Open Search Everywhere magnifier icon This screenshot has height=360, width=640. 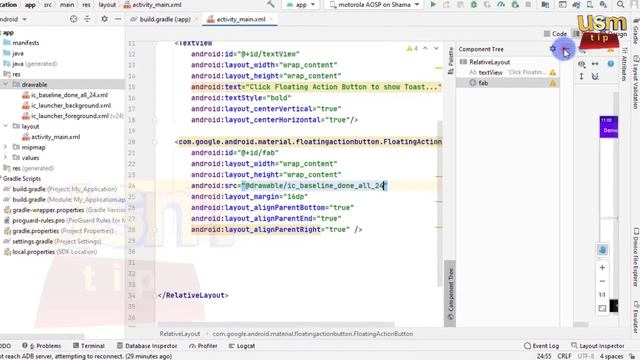(x=620, y=4)
